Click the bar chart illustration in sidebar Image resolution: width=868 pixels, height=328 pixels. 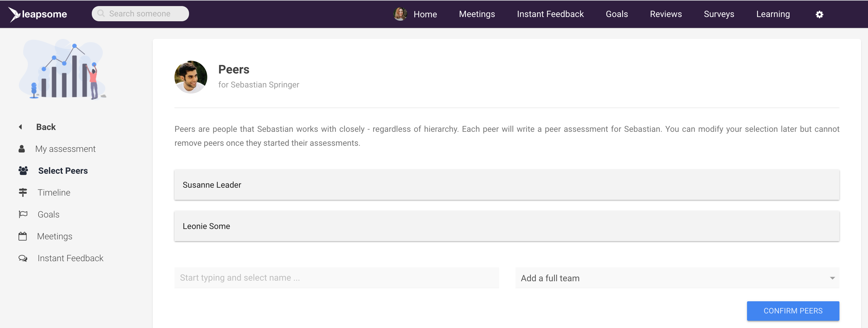63,69
